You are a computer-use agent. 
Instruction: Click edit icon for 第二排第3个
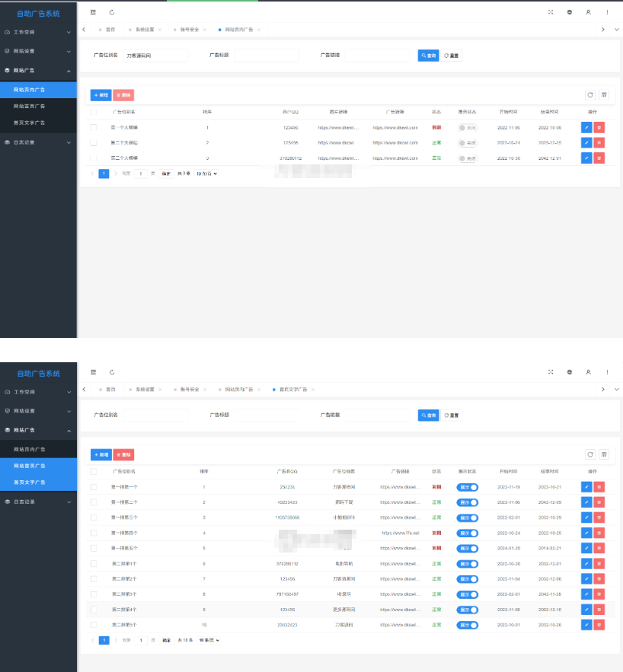(586, 594)
